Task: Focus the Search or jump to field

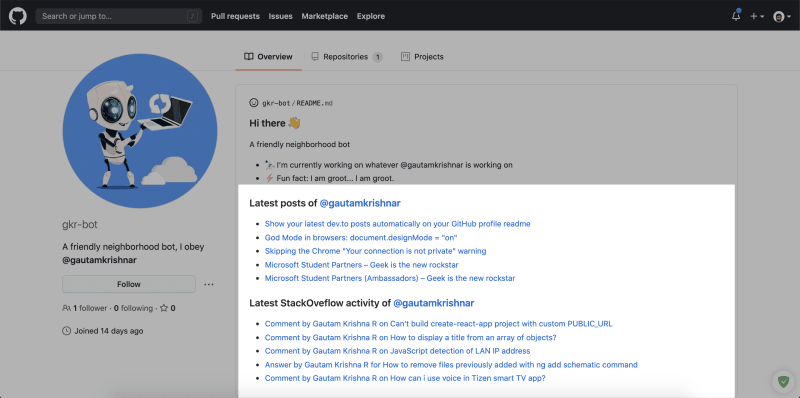Action: 118,16
